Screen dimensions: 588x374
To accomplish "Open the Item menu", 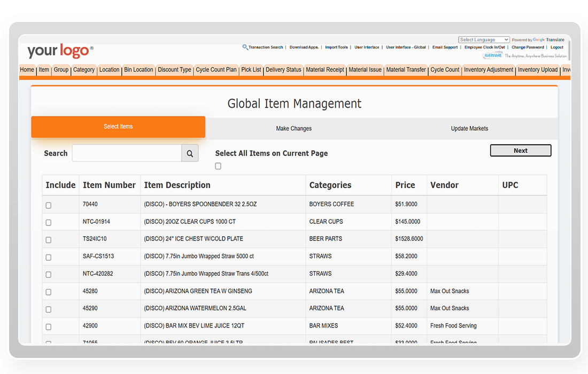I will [x=44, y=69].
